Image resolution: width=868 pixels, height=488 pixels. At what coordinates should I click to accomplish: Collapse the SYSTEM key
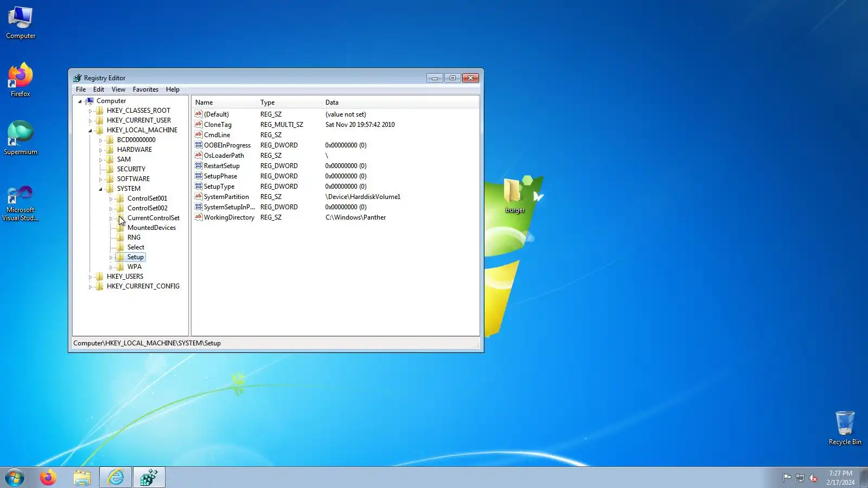pyautogui.click(x=100, y=189)
